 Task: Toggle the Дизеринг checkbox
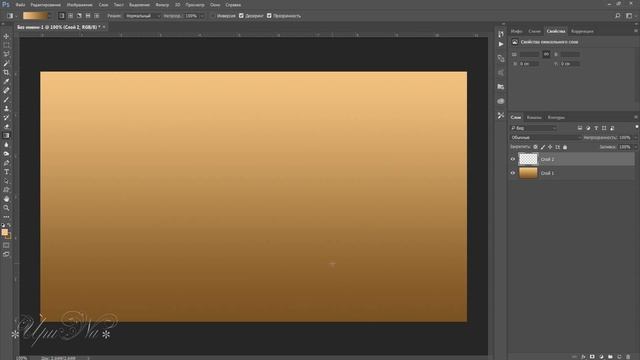pyautogui.click(x=241, y=16)
